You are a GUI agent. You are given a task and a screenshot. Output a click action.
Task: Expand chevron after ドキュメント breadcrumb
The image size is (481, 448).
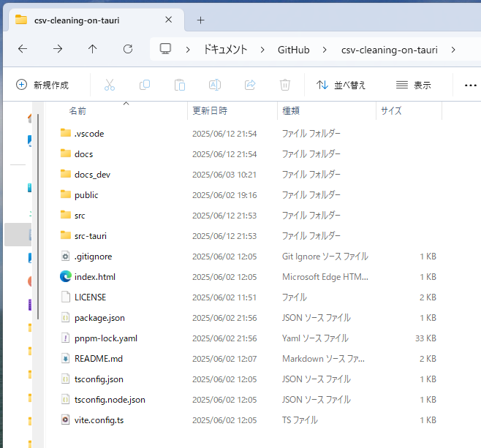coord(262,50)
